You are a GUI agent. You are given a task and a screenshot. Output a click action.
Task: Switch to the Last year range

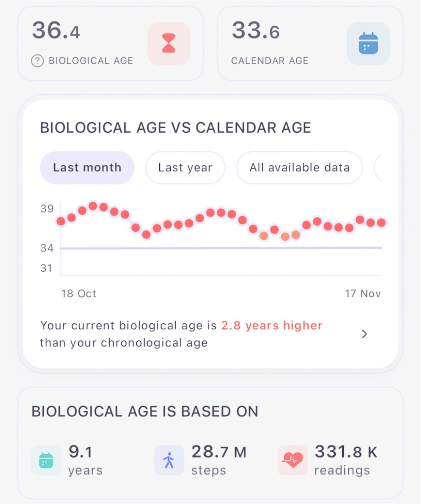point(185,168)
